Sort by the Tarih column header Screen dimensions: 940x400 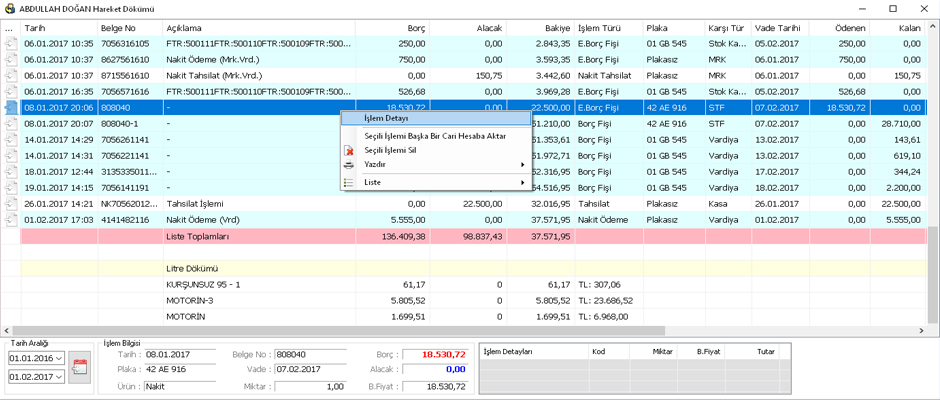[59, 28]
